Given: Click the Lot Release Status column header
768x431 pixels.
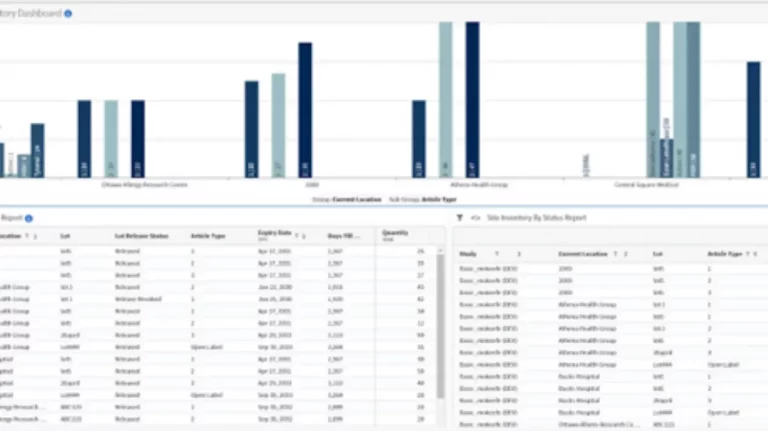Looking at the screenshot, I should (141, 236).
